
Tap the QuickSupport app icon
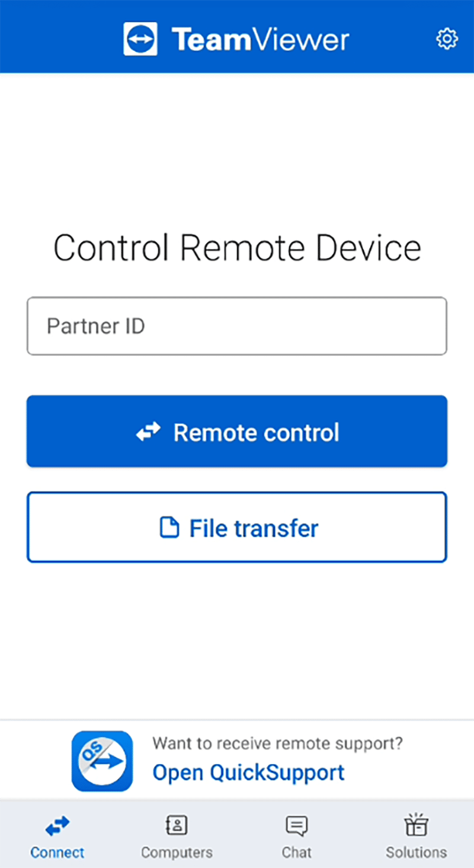(101, 761)
